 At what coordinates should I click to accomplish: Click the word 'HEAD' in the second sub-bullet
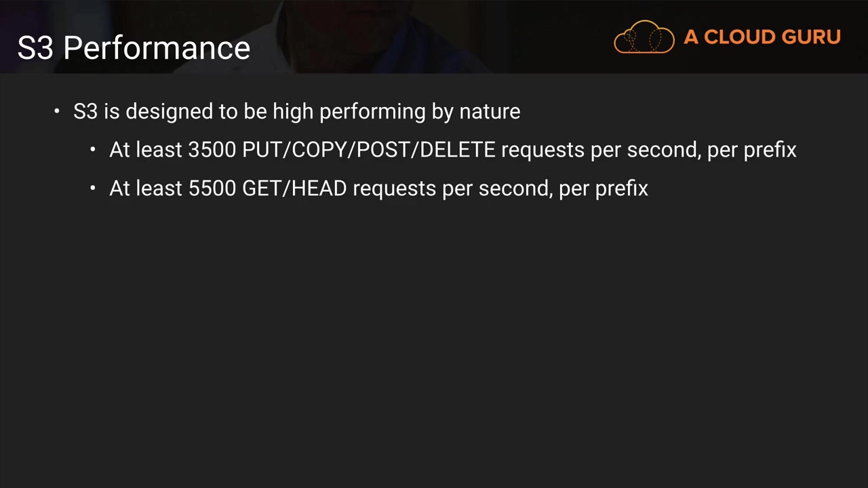[319, 188]
